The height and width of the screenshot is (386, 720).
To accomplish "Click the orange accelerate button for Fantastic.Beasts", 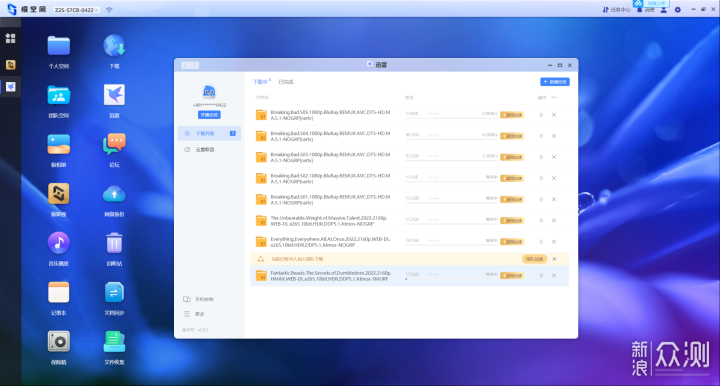I will (512, 275).
